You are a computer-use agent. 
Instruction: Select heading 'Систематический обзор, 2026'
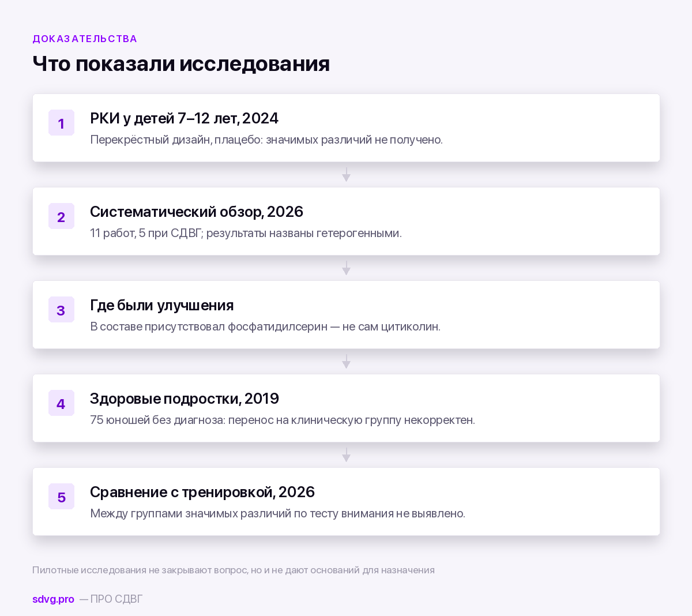coord(197,212)
